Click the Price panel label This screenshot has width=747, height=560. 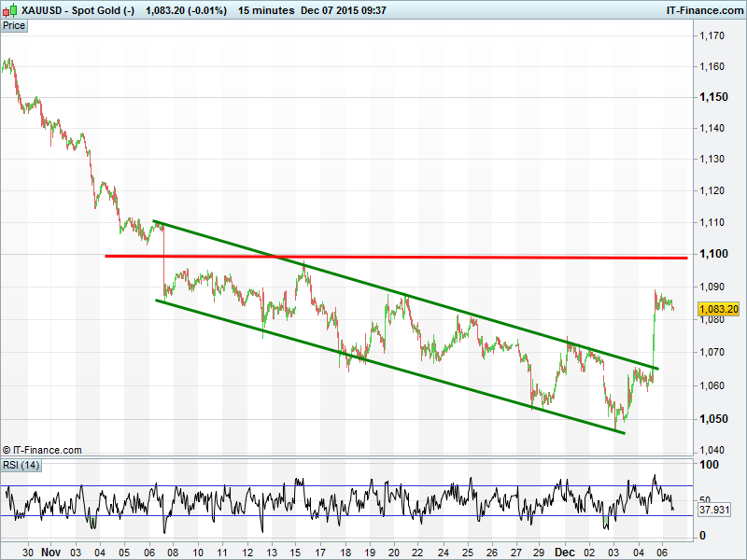tap(14, 25)
